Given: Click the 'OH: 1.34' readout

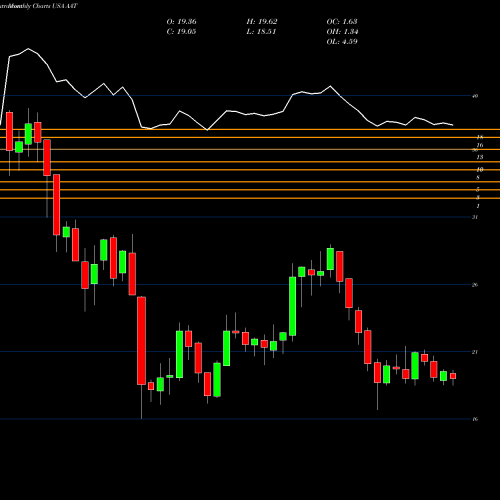Looking at the screenshot, I should pos(342,32).
